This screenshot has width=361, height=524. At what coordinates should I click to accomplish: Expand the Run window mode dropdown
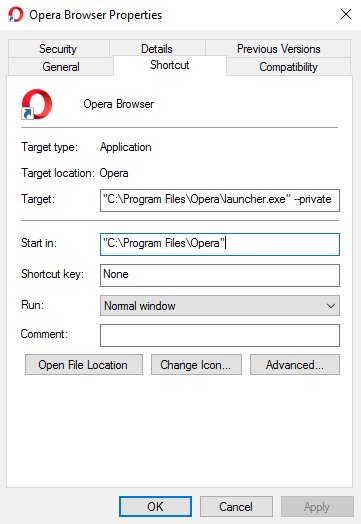220,305
